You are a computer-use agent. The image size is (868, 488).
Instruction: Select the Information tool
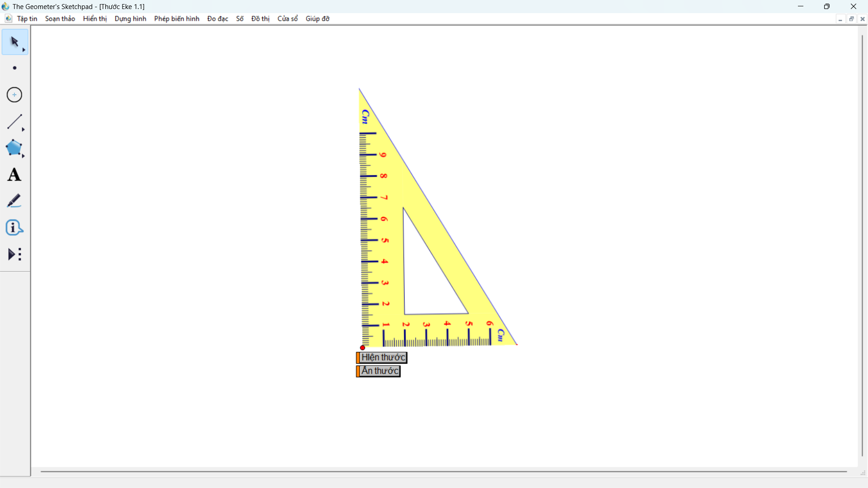pos(14,227)
